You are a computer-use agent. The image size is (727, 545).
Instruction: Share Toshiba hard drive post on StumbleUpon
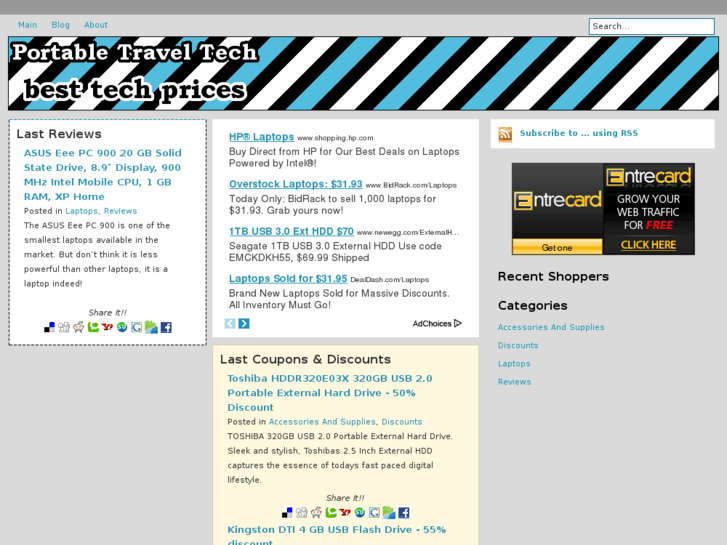point(360,513)
